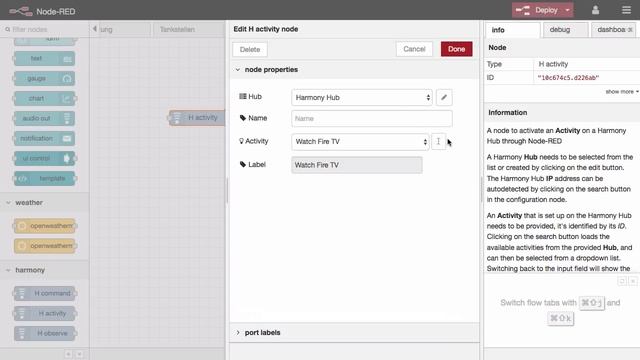Switch to the debug sidebar tab
The image size is (640, 360).
click(x=565, y=30)
